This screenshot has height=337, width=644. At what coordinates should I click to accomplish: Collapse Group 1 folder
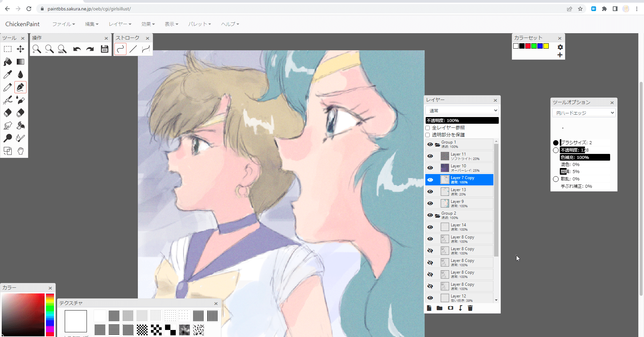[x=437, y=145]
